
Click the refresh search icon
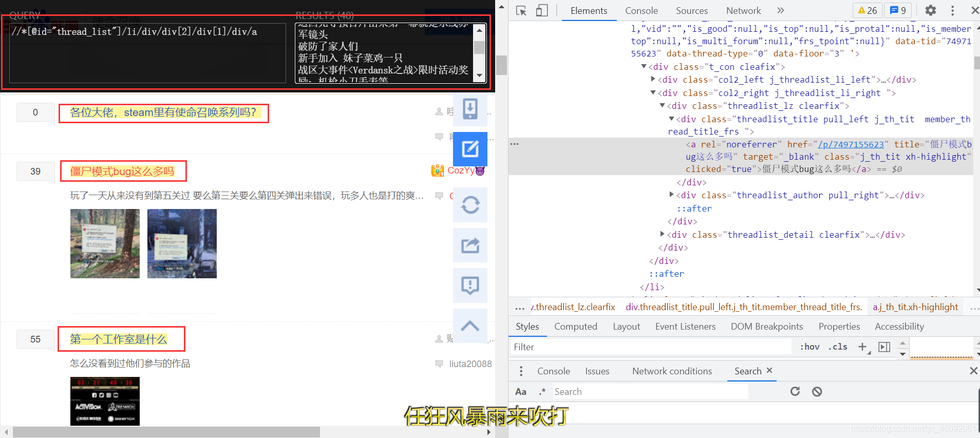coord(795,391)
